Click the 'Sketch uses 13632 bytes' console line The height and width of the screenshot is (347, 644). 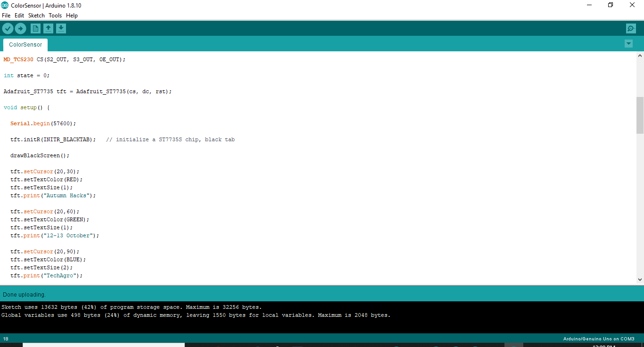pyautogui.click(x=132, y=307)
